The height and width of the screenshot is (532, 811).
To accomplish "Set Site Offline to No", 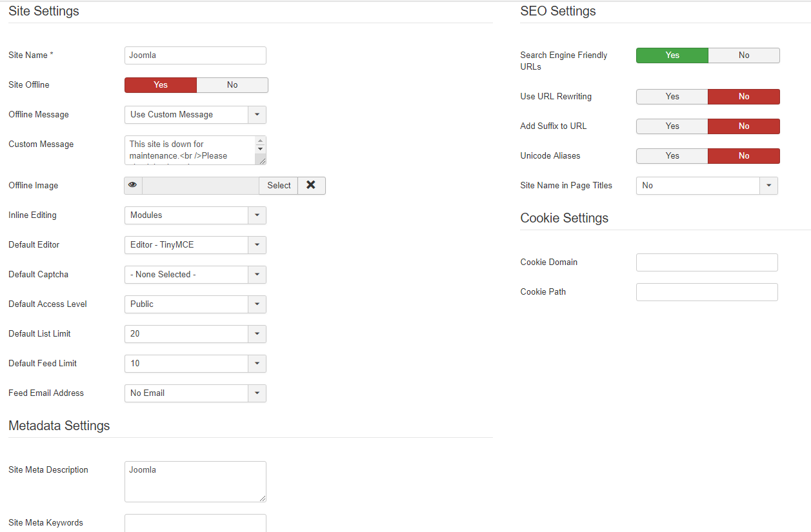I will pyautogui.click(x=232, y=85).
